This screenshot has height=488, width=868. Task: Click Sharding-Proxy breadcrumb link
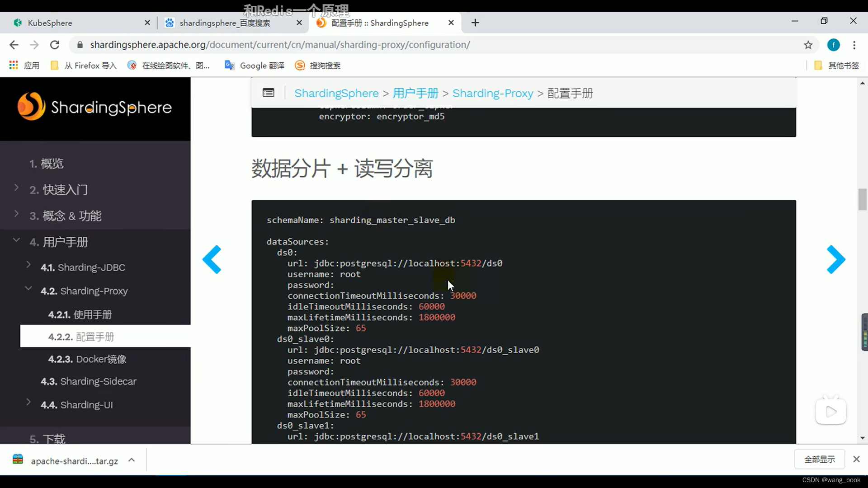[x=493, y=93]
